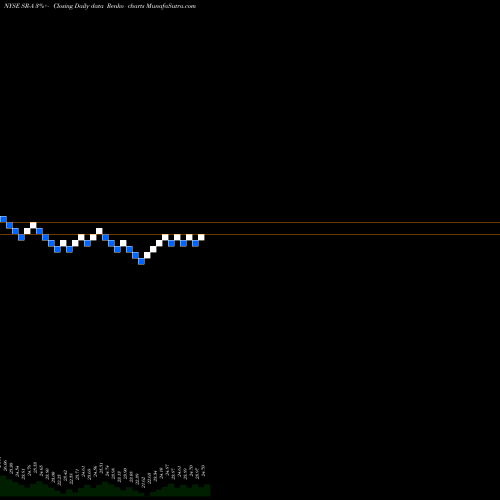Click the "NYSE SRA" chart title text
Image resolution: width=500 pixels, height=500 pixels.
point(19,6)
